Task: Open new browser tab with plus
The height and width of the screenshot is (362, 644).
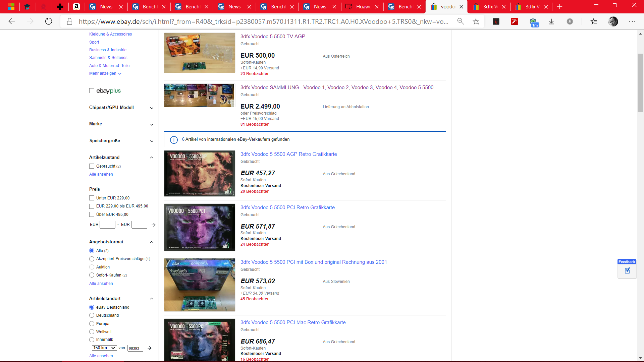Action: [559, 7]
